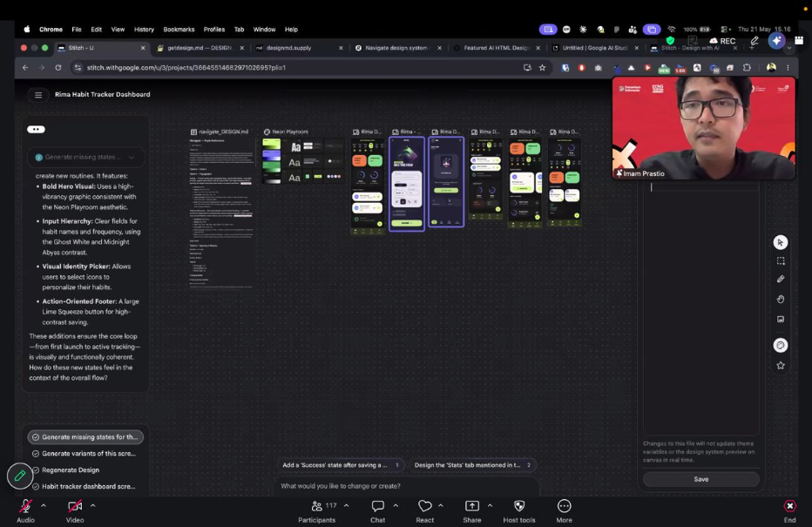Open the Chrome profile avatar
The width and height of the screenshot is (812, 527).
click(771, 68)
